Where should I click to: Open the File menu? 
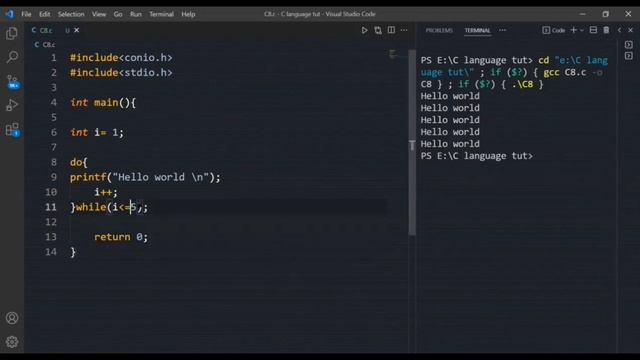tap(26, 14)
